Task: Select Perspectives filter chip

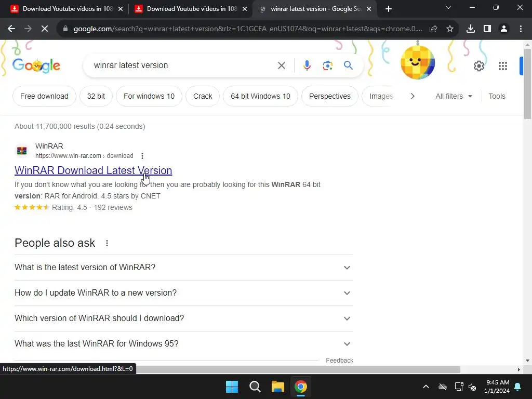Action: click(x=330, y=96)
